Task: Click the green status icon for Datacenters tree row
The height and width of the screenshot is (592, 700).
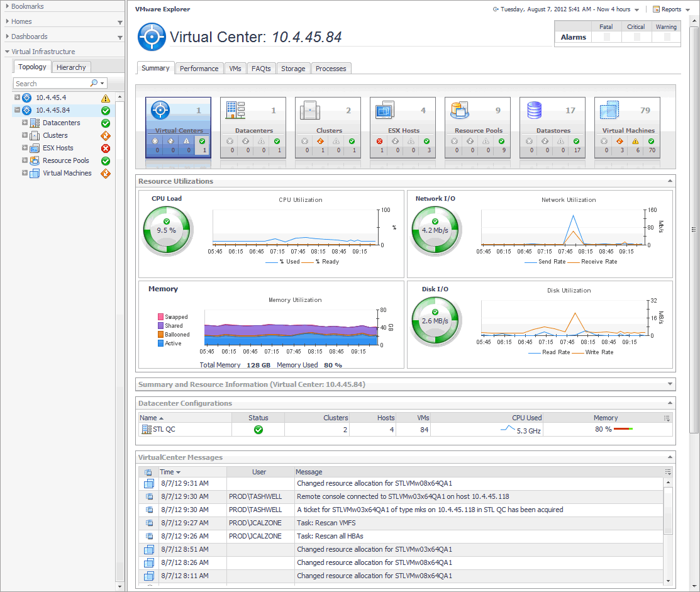Action: pyautogui.click(x=106, y=123)
